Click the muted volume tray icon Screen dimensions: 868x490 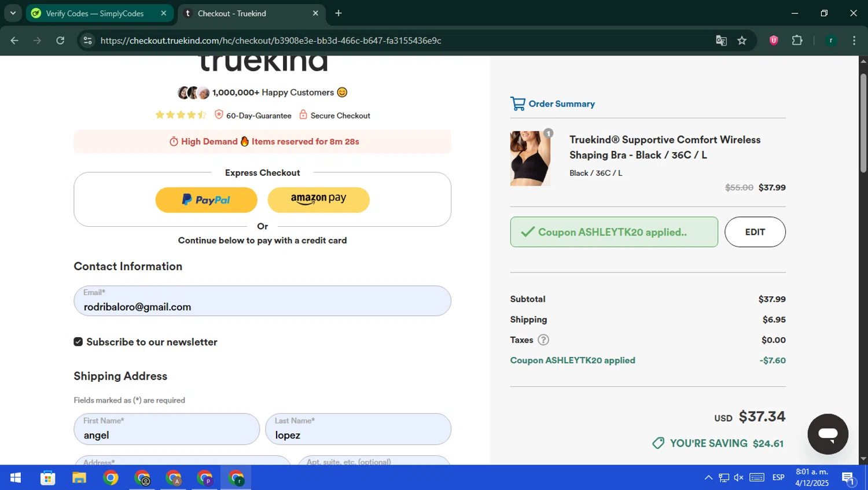pos(739,478)
